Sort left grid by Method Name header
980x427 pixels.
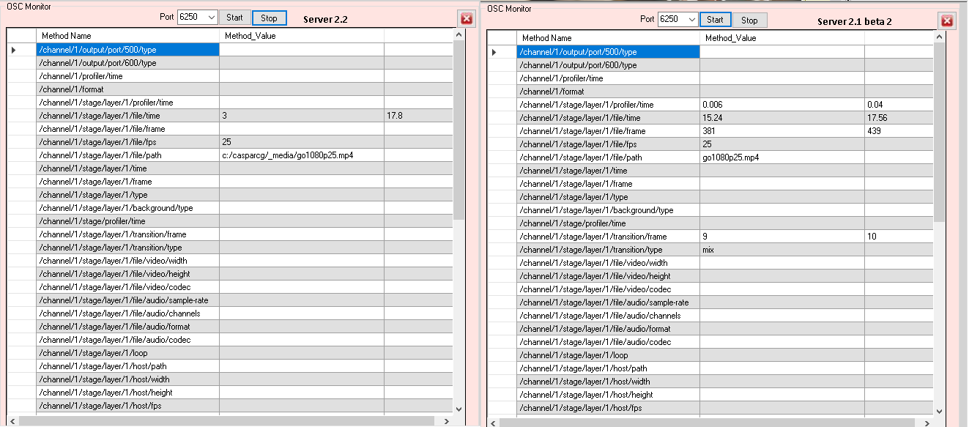127,35
